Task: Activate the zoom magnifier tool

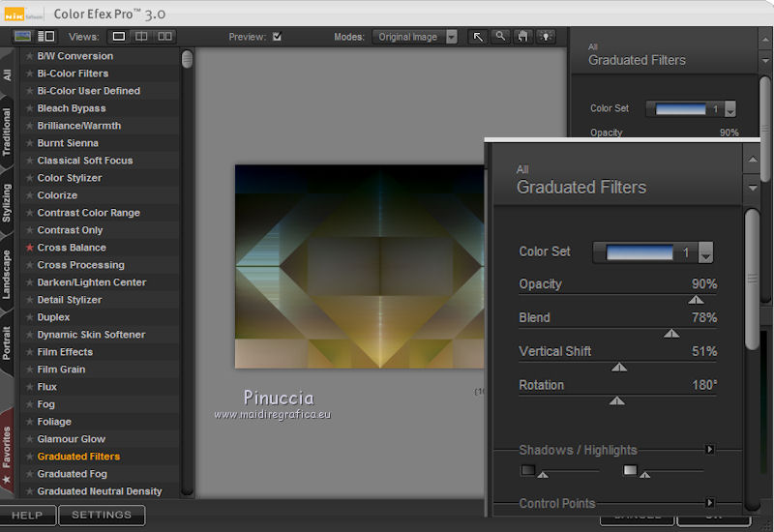Action: click(500, 37)
